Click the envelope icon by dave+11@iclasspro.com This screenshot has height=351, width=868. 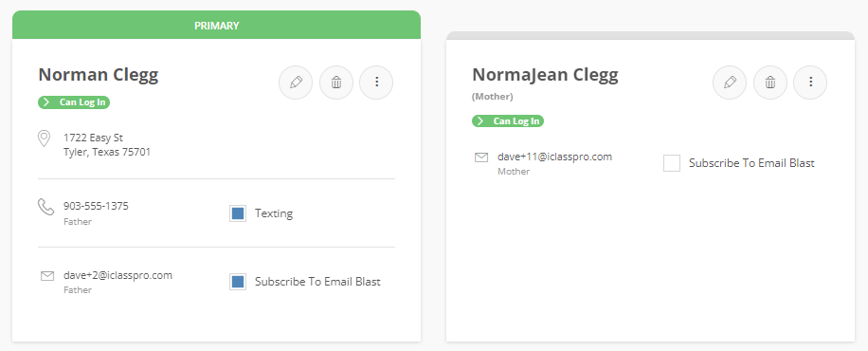click(481, 157)
